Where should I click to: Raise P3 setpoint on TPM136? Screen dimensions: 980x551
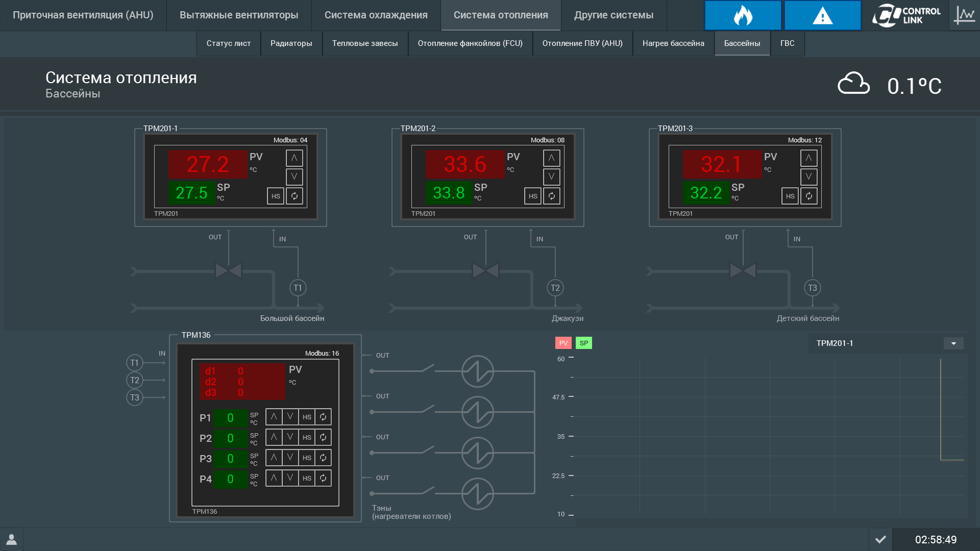274,458
